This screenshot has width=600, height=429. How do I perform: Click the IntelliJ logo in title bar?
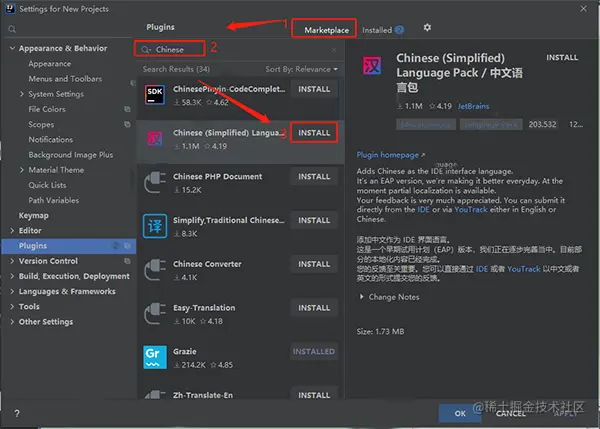[10, 9]
